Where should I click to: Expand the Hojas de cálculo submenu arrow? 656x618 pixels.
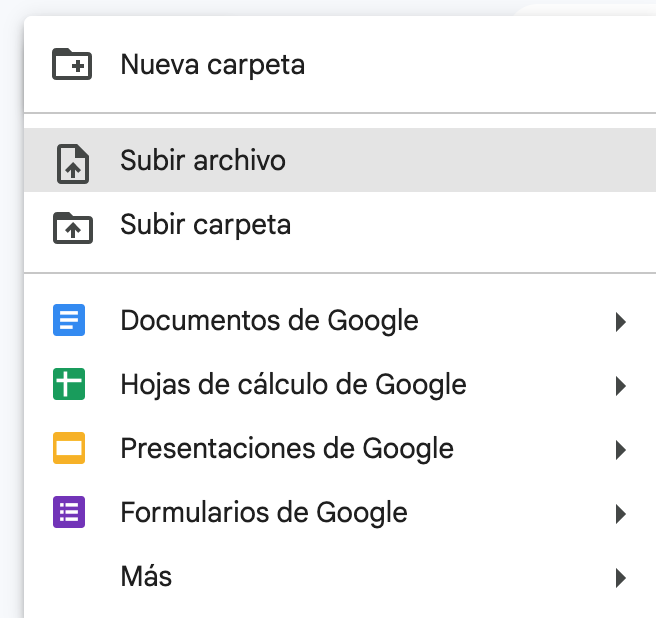pos(621,386)
